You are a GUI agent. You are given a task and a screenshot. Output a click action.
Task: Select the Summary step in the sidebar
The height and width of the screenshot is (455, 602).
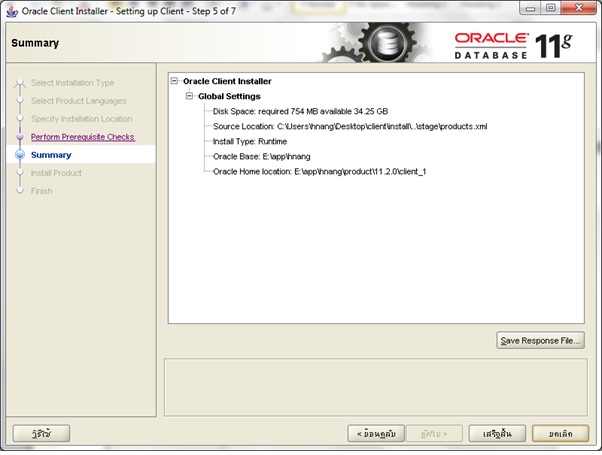tap(51, 155)
